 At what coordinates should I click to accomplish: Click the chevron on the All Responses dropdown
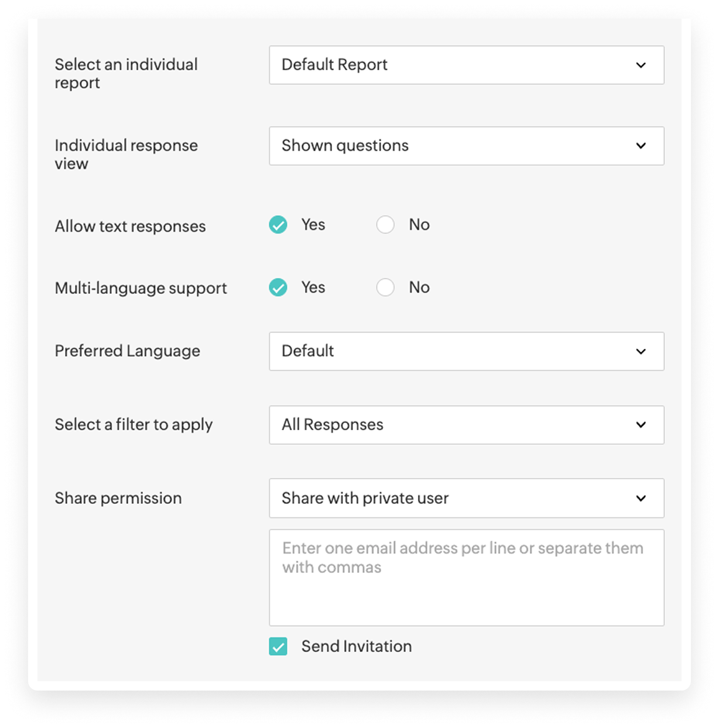pyautogui.click(x=642, y=425)
